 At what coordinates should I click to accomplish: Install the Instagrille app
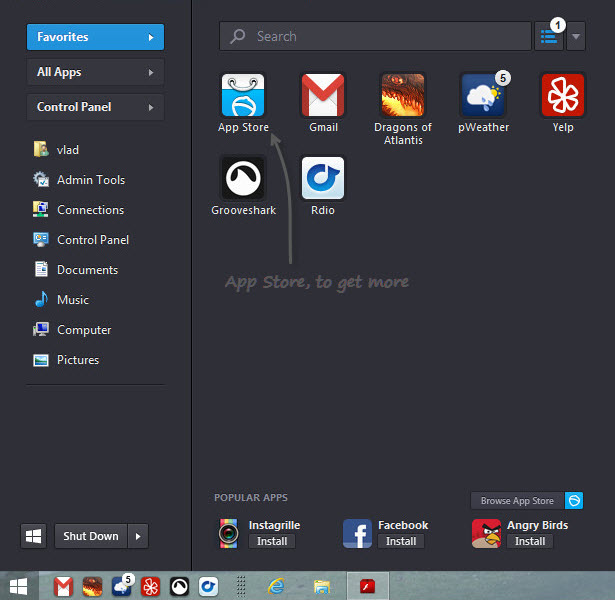(x=272, y=541)
